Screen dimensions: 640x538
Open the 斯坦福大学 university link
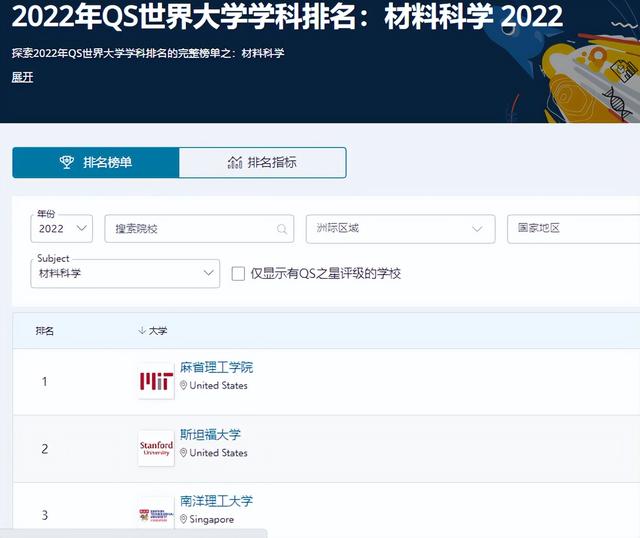point(211,435)
